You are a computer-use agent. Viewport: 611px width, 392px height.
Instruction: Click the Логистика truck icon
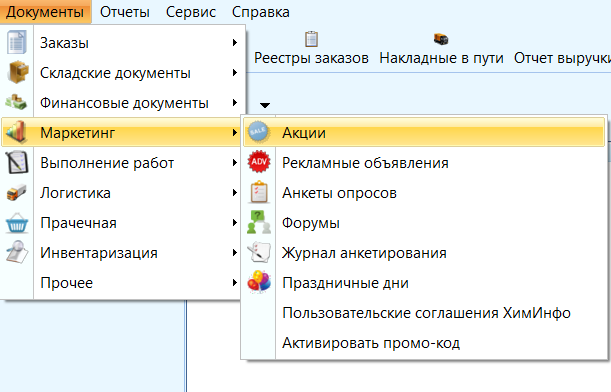[x=16, y=192]
